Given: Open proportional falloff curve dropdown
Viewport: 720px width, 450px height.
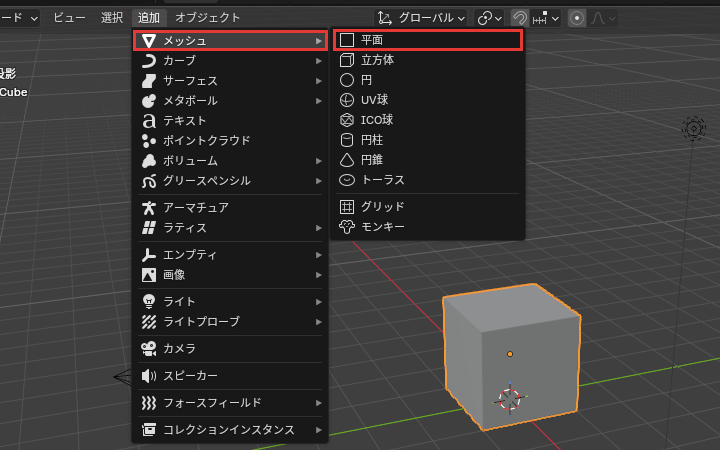Looking at the screenshot, I should [x=603, y=18].
